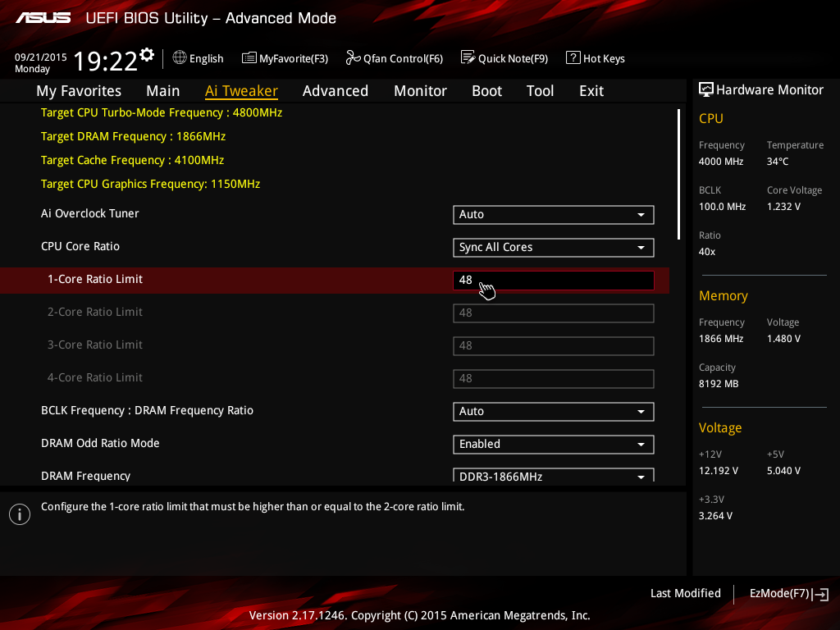Click the 3-Core Ratio Limit field
840x630 pixels.
[x=554, y=345]
